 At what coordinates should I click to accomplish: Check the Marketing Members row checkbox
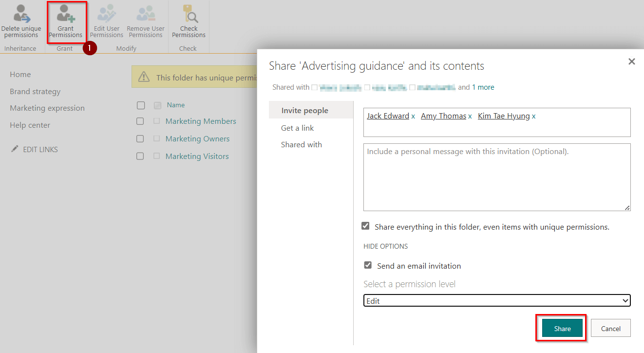click(x=140, y=121)
